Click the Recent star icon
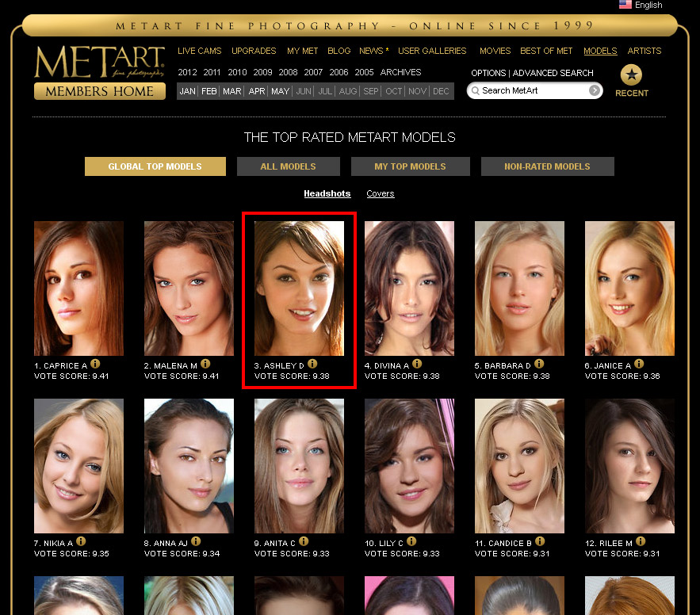 (631, 74)
